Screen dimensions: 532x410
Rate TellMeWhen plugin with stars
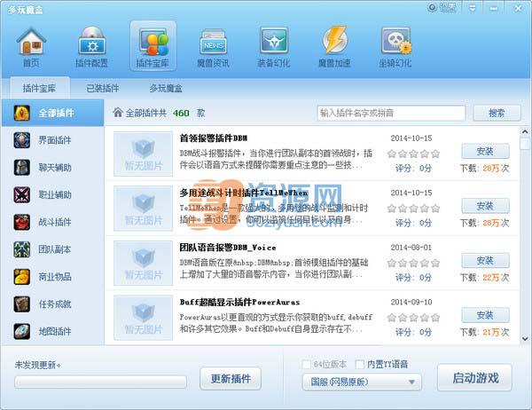tap(413, 209)
